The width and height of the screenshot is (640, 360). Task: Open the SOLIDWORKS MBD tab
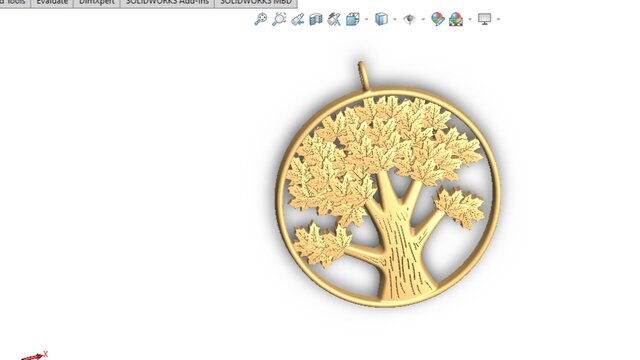pos(256,2)
